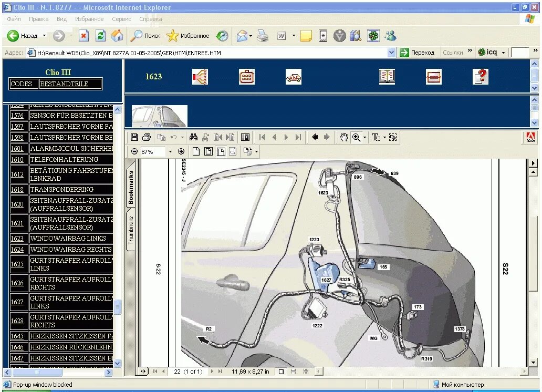
Task: Click the CODES link
Action: (21, 84)
